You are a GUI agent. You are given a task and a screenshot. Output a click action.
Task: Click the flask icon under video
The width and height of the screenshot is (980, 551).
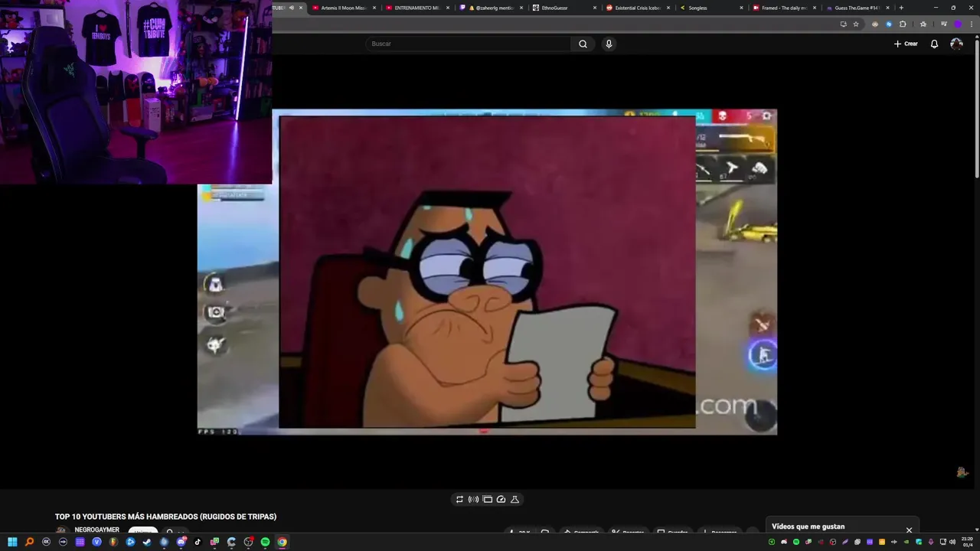tap(514, 499)
